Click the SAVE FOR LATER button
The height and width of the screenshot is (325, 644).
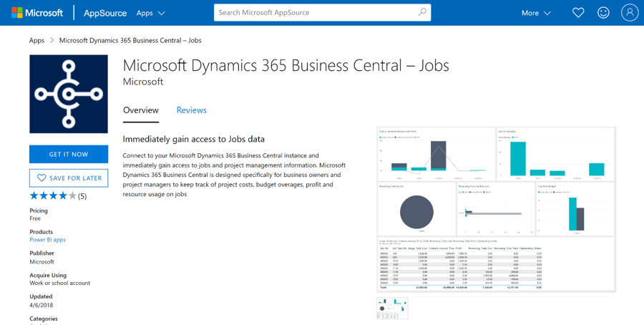click(x=69, y=178)
